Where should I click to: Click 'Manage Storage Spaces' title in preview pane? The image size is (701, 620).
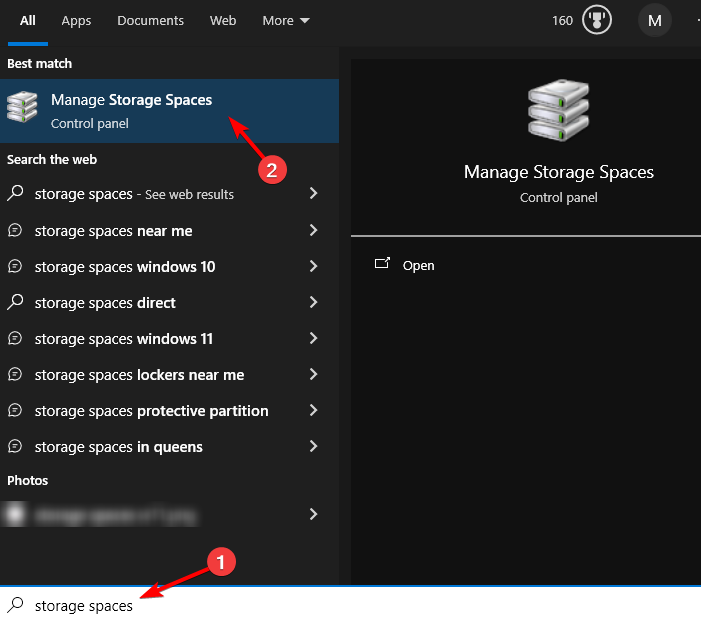558,172
